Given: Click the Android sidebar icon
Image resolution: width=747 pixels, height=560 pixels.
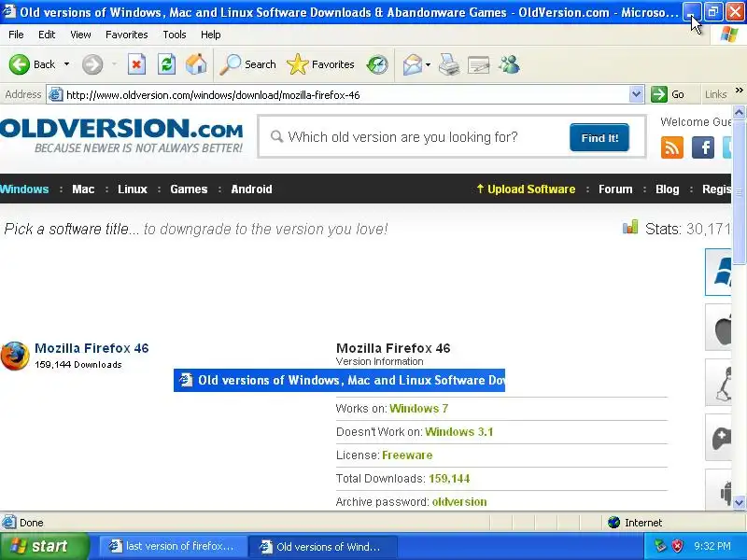Looking at the screenshot, I should [718, 491].
